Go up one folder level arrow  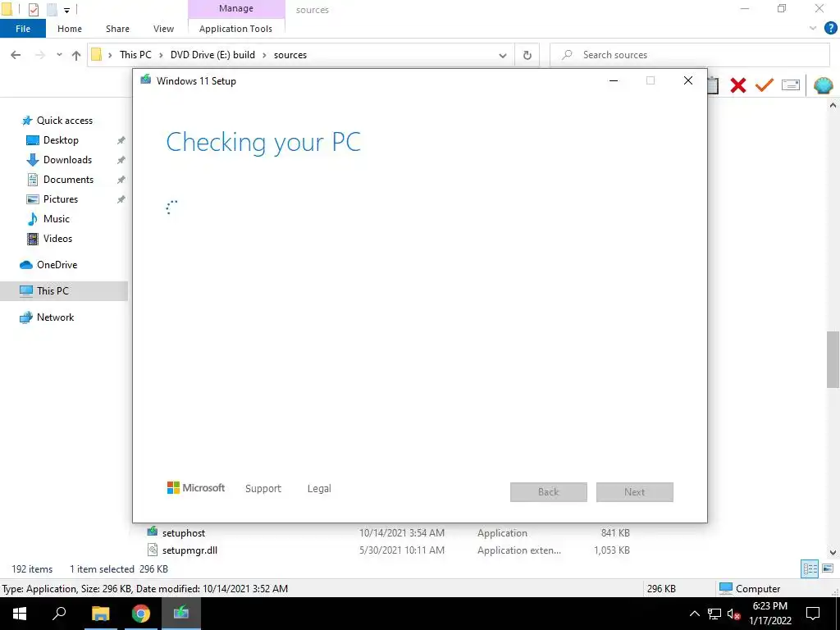[x=76, y=55]
